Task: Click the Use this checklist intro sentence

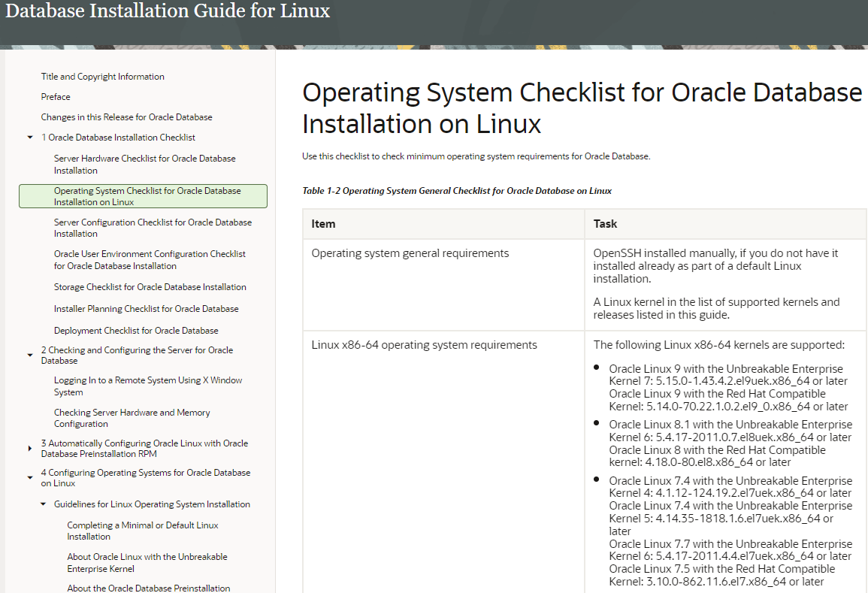Action: point(476,156)
